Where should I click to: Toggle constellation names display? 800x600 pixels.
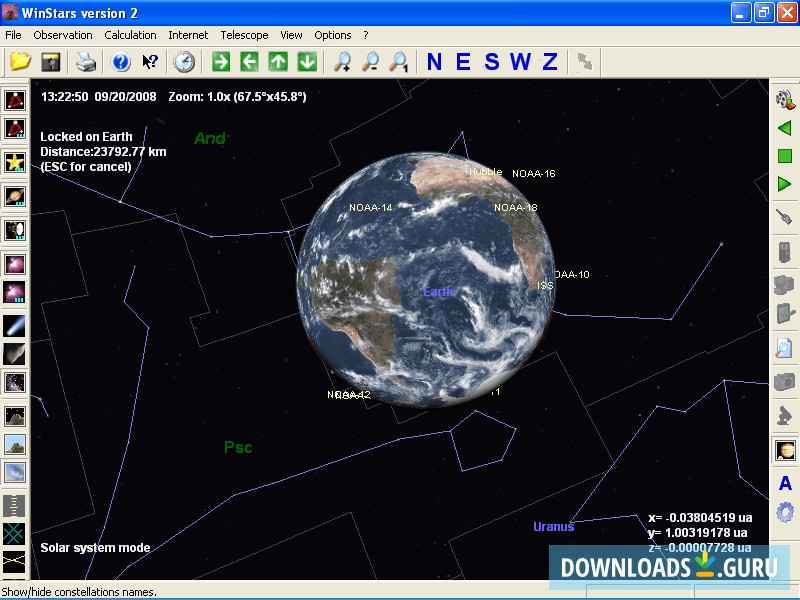coord(15,128)
